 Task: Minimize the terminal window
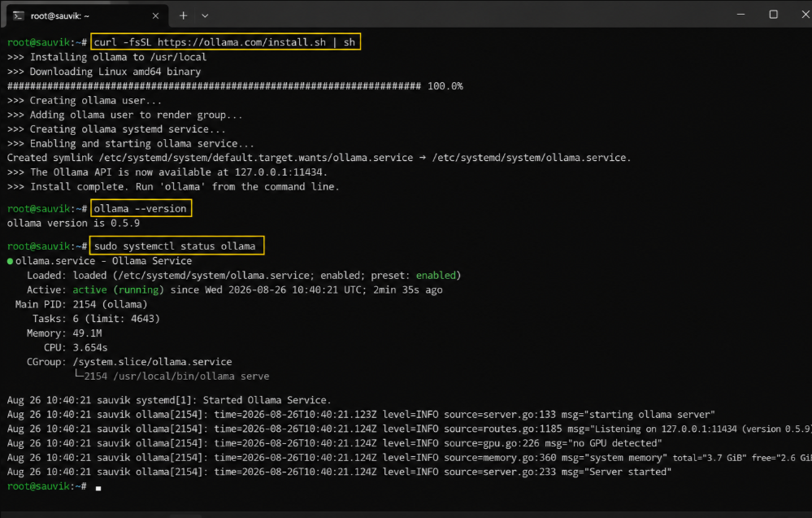click(x=741, y=15)
